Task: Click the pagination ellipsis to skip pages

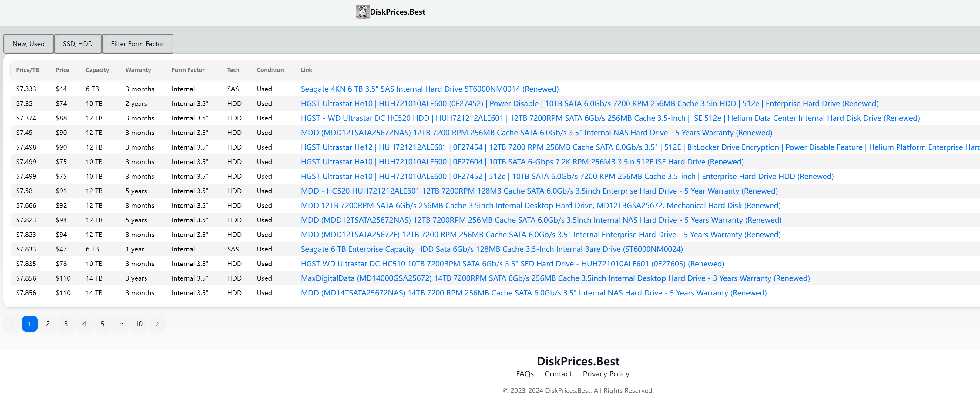Action: point(121,323)
